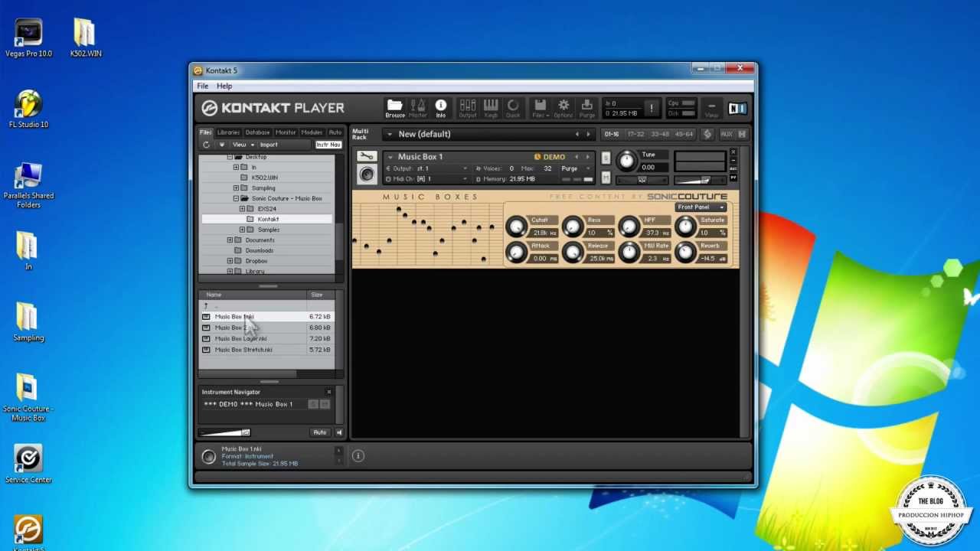Open Parallels Shared Folders icon
This screenshot has width=980, height=551.
[28, 185]
